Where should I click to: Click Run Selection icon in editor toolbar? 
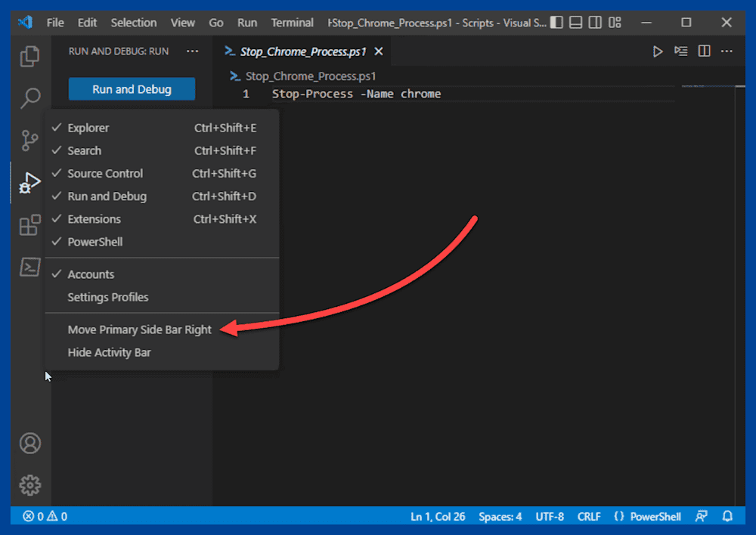681,51
